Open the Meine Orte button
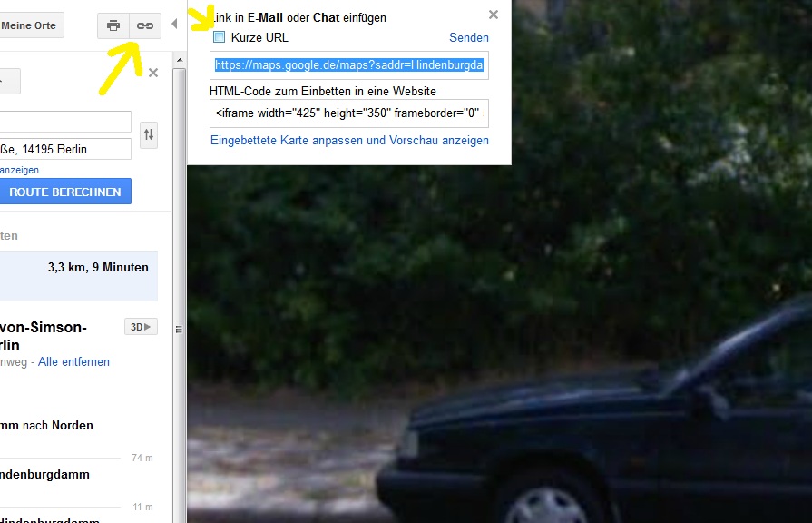The width and height of the screenshot is (812, 523). (x=32, y=25)
